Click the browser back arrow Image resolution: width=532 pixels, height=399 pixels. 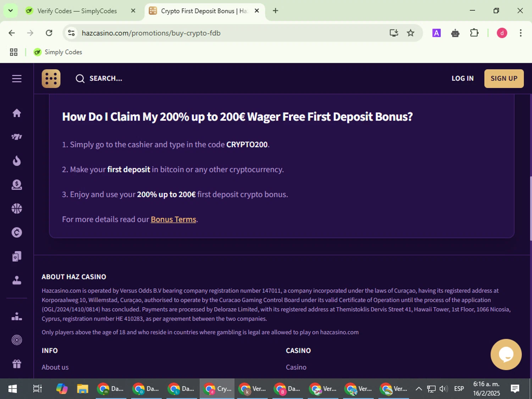pyautogui.click(x=12, y=33)
